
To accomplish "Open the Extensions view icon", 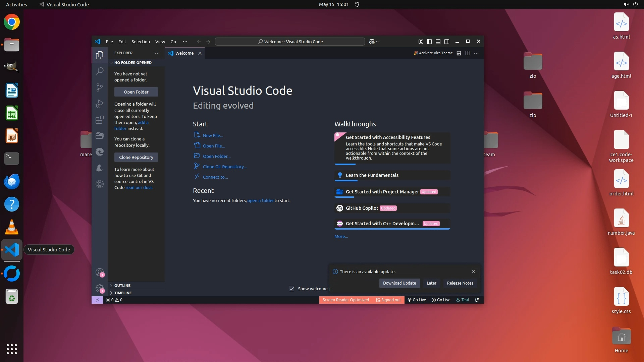I will [x=100, y=120].
